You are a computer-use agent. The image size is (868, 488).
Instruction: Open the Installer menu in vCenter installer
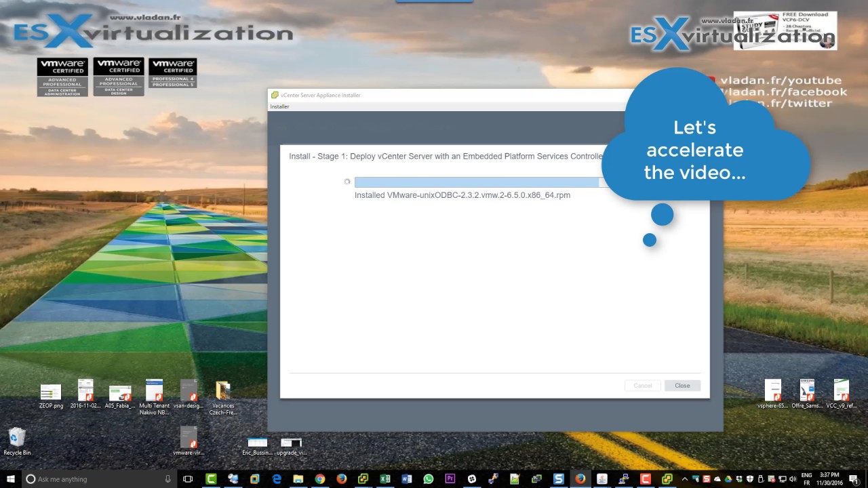[x=279, y=106]
